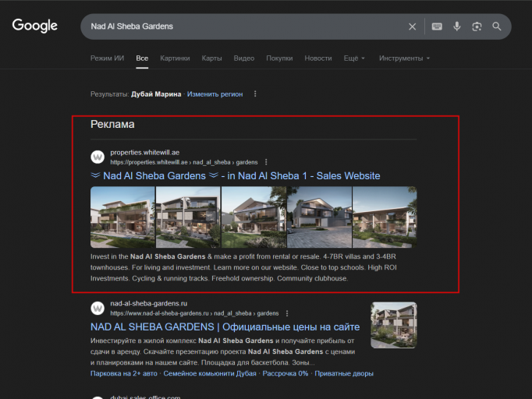The width and height of the screenshot is (532, 399).
Task: Open second villa image in ad carousel
Action: coord(188,217)
